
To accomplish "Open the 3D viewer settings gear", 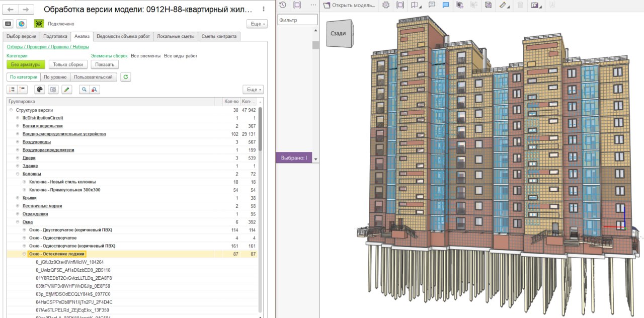I will point(386,5).
